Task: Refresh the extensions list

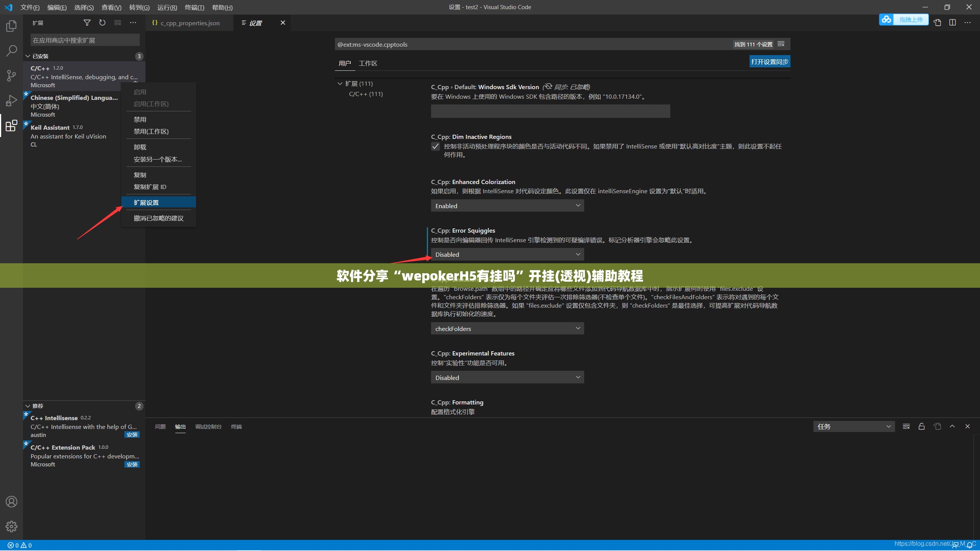Action: (x=102, y=23)
